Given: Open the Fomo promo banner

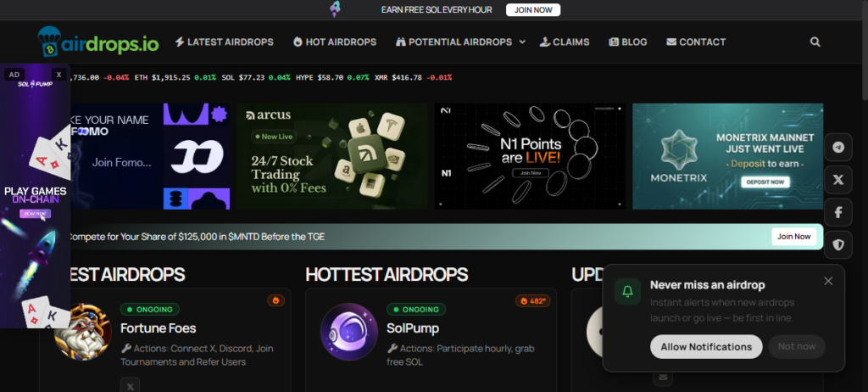Looking at the screenshot, I should [x=150, y=156].
